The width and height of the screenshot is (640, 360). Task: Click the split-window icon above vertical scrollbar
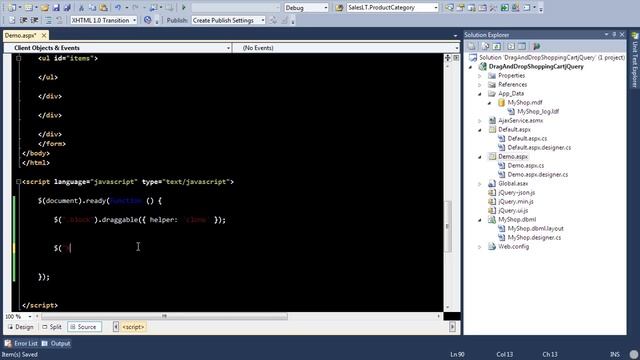[x=448, y=58]
